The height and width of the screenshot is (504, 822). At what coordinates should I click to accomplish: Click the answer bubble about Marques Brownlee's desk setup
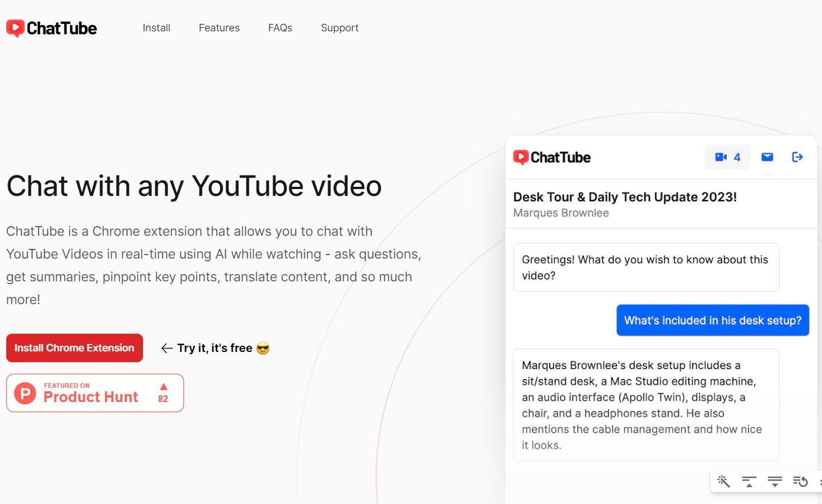(x=646, y=405)
